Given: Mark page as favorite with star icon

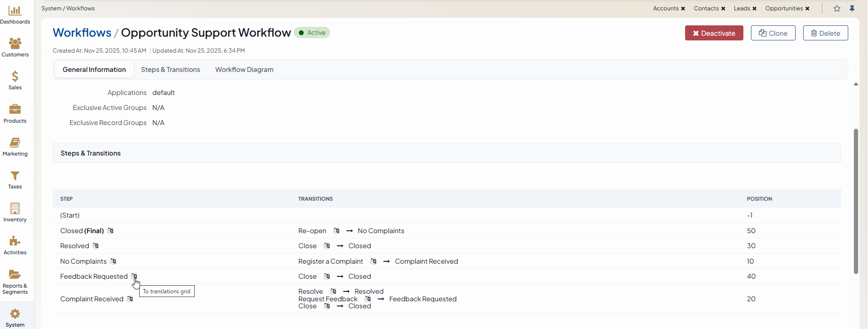Looking at the screenshot, I should click(x=837, y=8).
